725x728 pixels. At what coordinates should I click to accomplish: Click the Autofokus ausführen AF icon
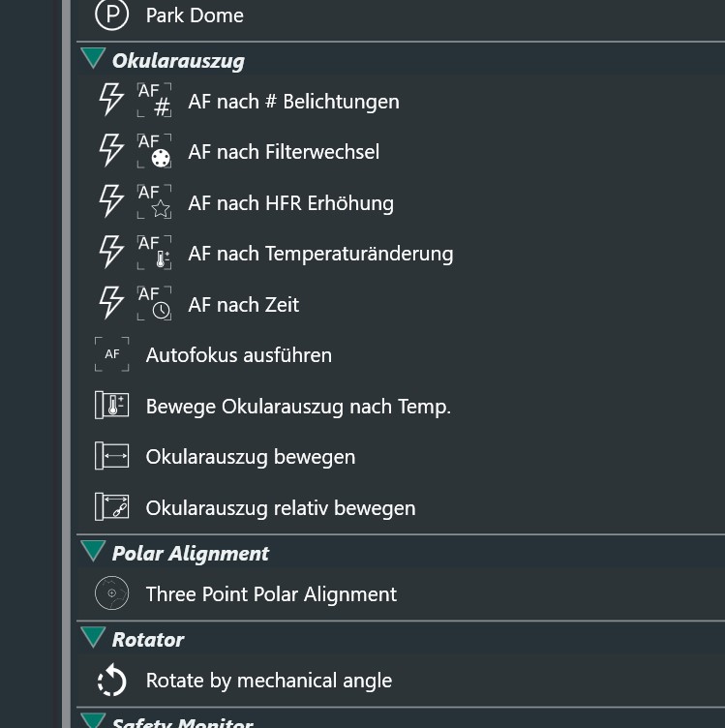pos(112,354)
